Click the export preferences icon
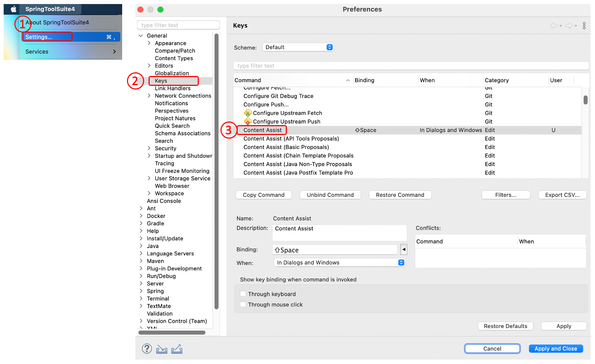The width and height of the screenshot is (595, 364). coord(177,349)
